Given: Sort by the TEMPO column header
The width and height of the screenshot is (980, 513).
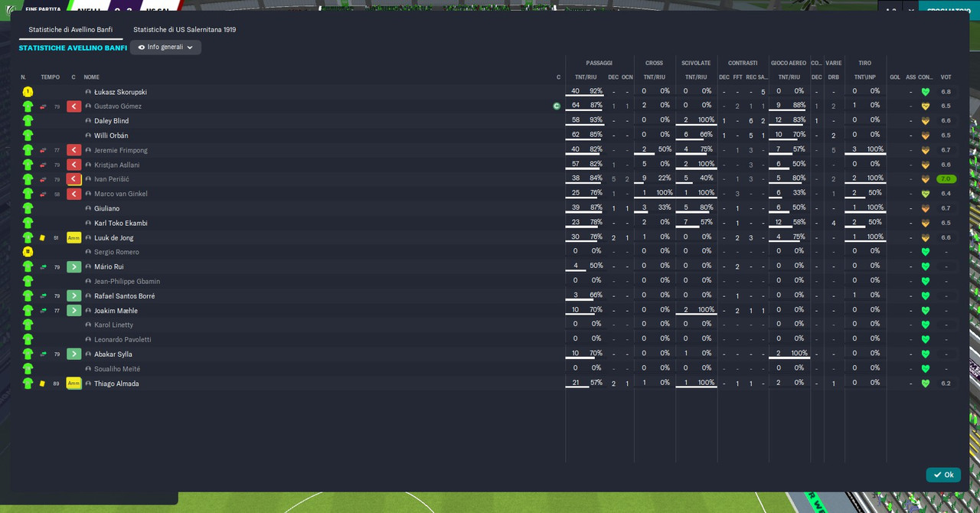Looking at the screenshot, I should [x=50, y=77].
